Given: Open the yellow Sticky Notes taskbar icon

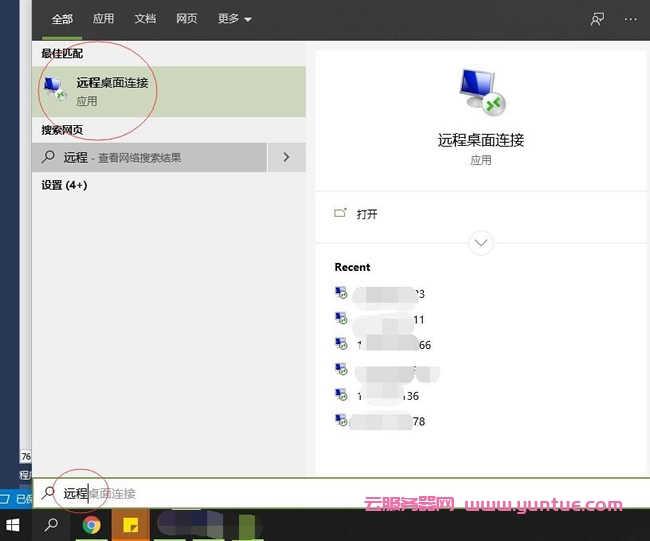Looking at the screenshot, I should pyautogui.click(x=130, y=524).
